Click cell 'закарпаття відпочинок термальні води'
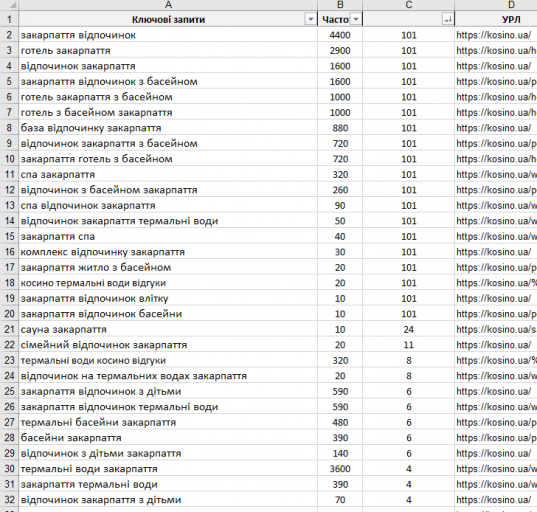Screen dimensions: 537x512 pos(168,407)
